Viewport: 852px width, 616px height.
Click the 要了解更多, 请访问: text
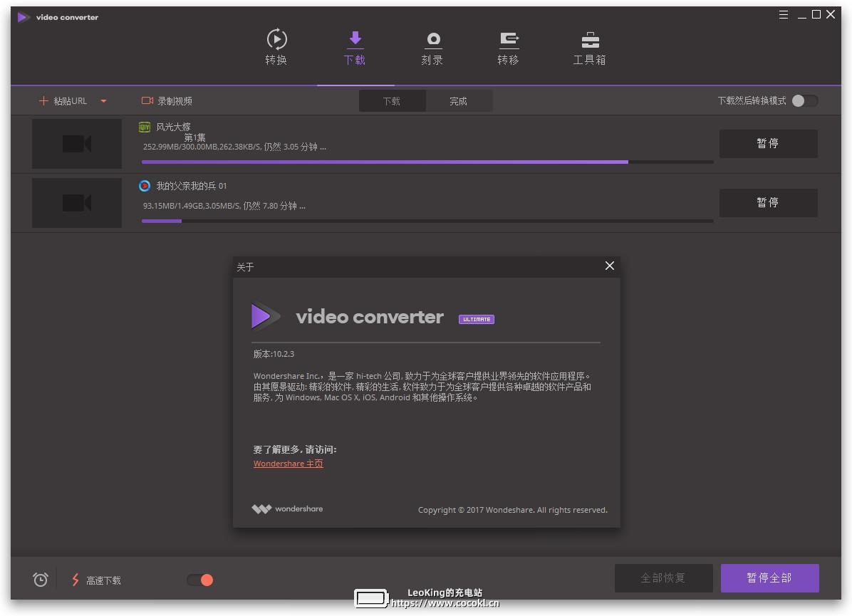[295, 450]
